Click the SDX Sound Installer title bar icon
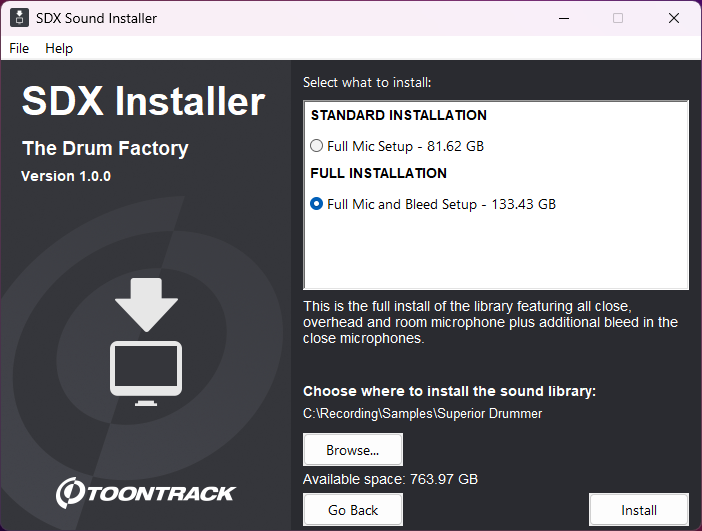 [19, 18]
